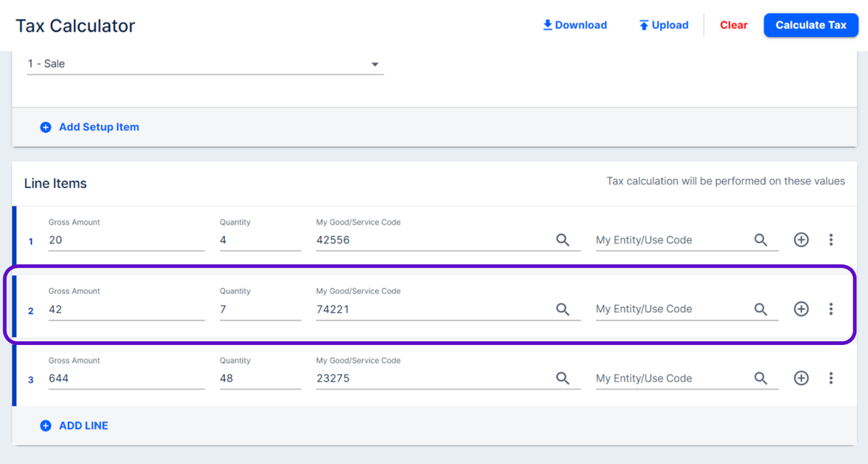The height and width of the screenshot is (464, 868).
Task: Click the Calculate Tax button
Action: [x=810, y=25]
